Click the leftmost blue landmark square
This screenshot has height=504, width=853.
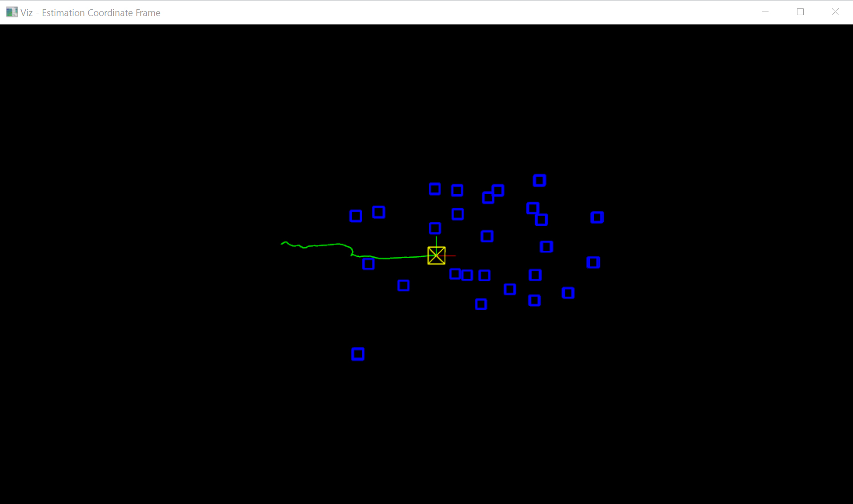click(356, 216)
